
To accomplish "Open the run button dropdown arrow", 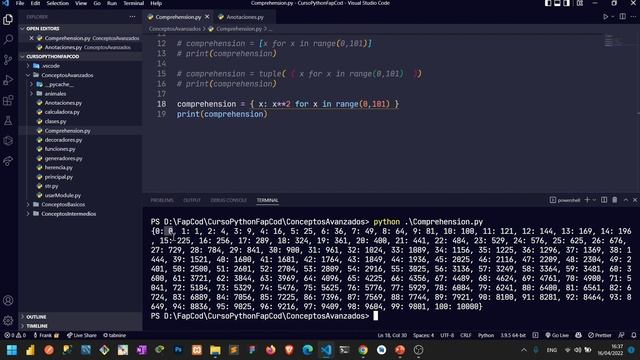I will [613, 17].
